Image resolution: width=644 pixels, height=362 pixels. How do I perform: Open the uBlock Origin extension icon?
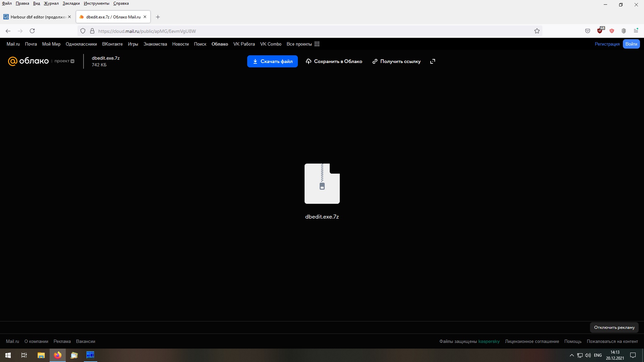[600, 31]
